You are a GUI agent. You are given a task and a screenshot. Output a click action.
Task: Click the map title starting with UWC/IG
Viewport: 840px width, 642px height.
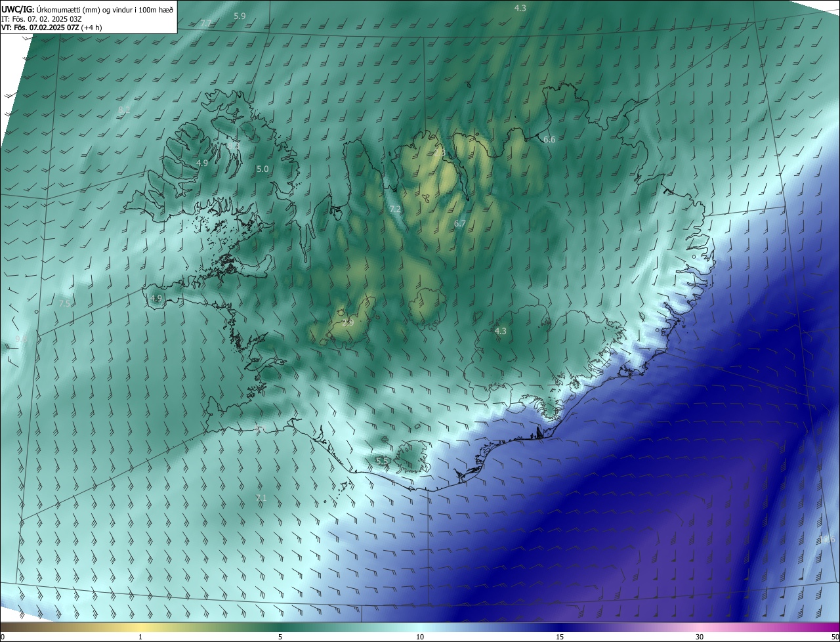[87, 10]
